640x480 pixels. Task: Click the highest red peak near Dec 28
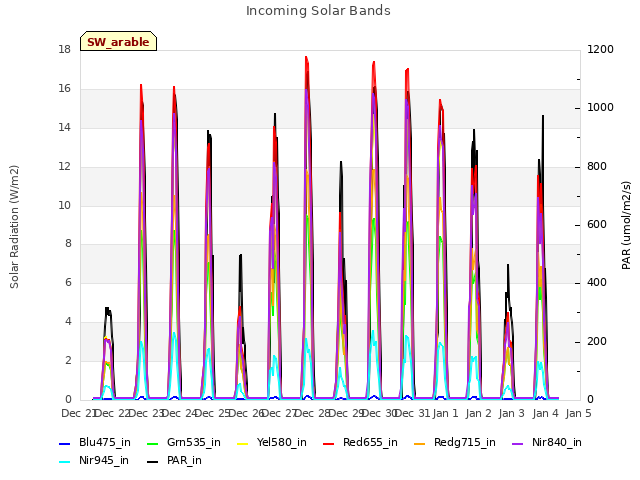306,58
